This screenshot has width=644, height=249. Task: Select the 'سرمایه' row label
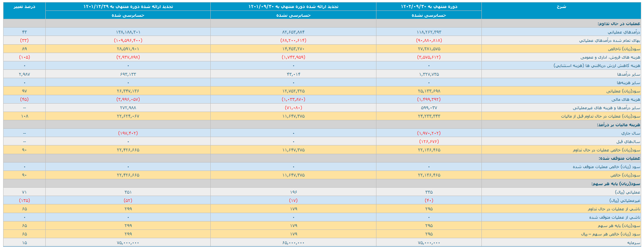[x=634, y=243]
